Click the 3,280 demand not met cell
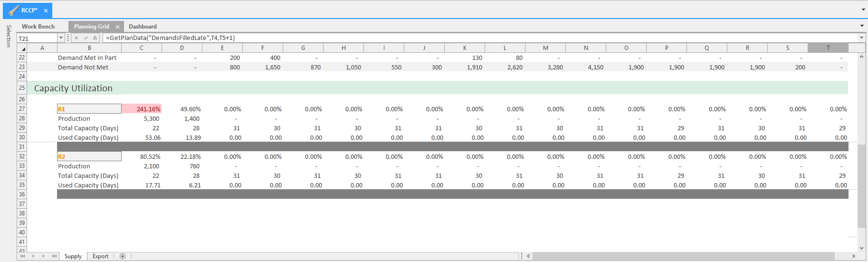This screenshot has height=262, width=868. pyautogui.click(x=545, y=67)
